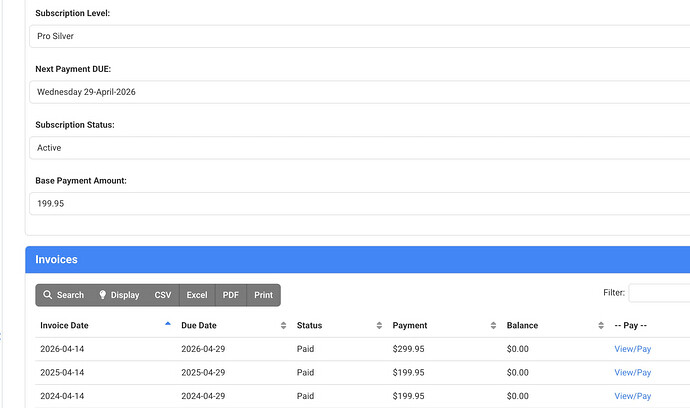Select invoice date cell 2026-04-14

click(62, 349)
